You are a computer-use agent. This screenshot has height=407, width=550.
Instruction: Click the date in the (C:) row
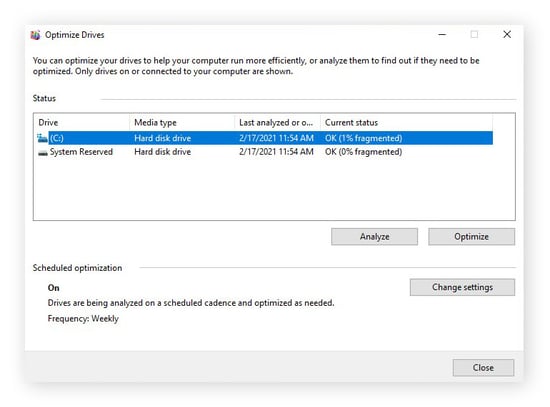(x=276, y=138)
